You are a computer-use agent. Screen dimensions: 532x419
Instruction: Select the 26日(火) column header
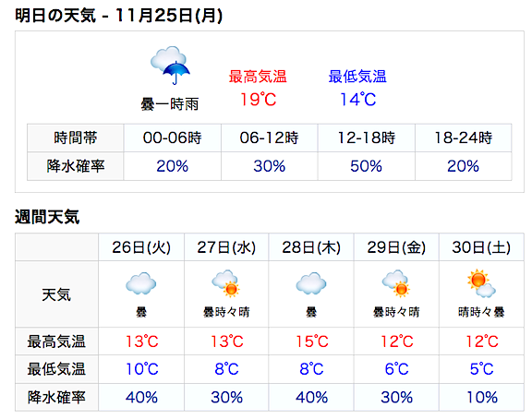tap(141, 247)
